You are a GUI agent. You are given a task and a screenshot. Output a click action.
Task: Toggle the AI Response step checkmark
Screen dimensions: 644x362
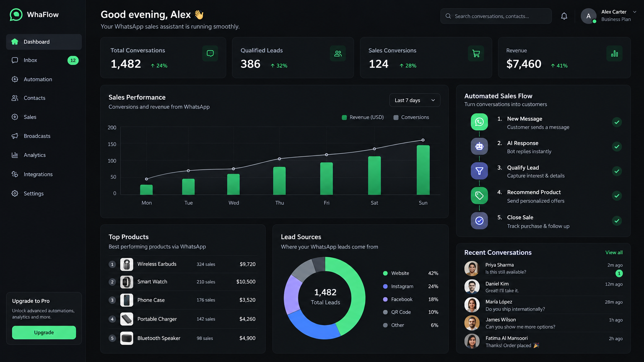click(x=617, y=147)
